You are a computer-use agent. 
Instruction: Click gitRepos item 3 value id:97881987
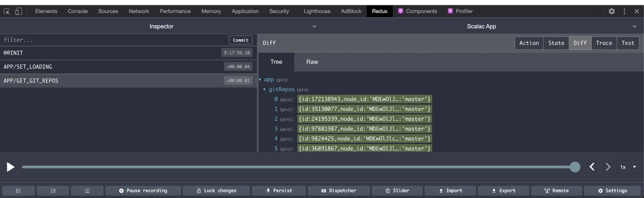365,129
